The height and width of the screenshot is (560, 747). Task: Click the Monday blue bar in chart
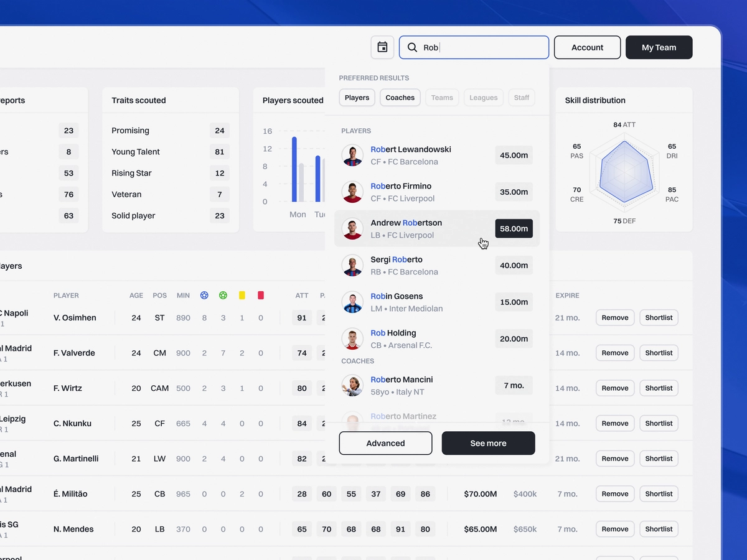coord(294,169)
